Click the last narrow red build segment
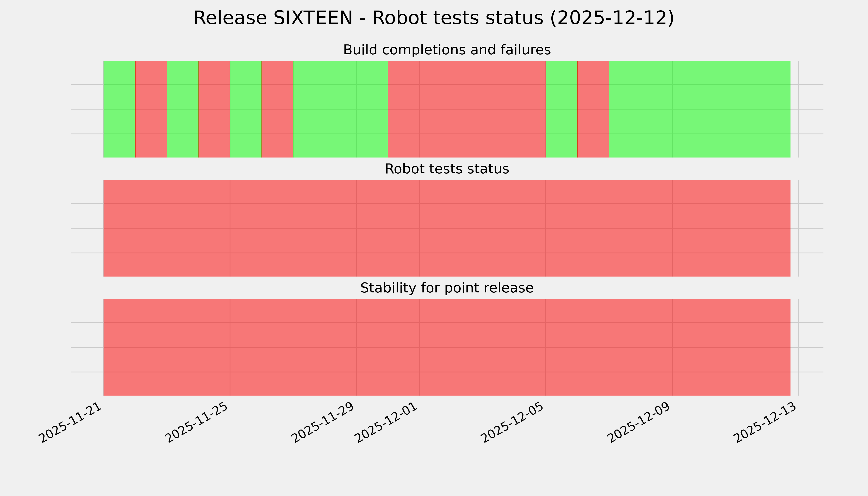Viewport: 868px width, 496px height. (x=593, y=109)
